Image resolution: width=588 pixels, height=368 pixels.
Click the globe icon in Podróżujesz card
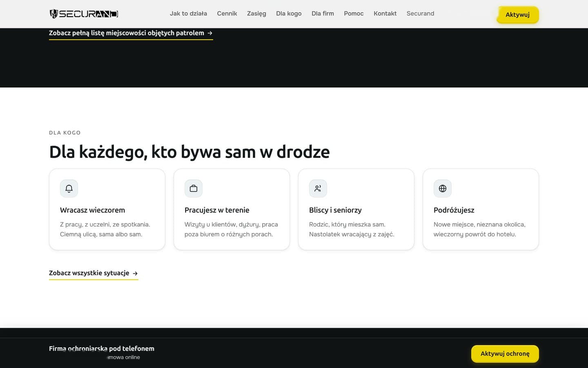(443, 188)
